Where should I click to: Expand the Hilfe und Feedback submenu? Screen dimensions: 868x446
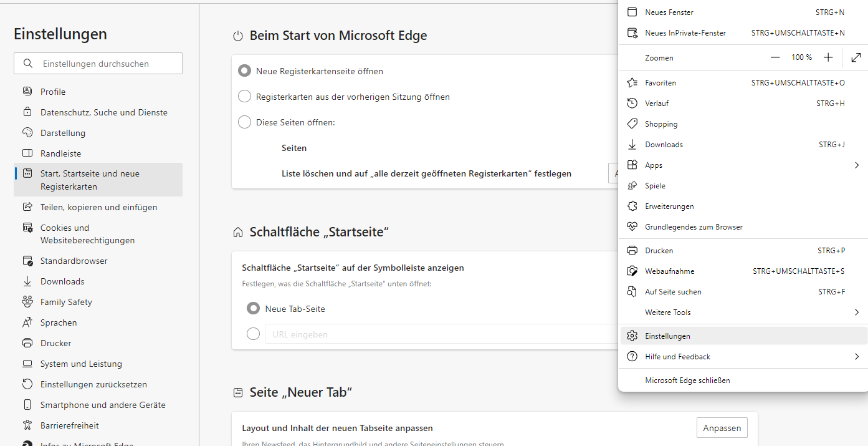[857, 357]
